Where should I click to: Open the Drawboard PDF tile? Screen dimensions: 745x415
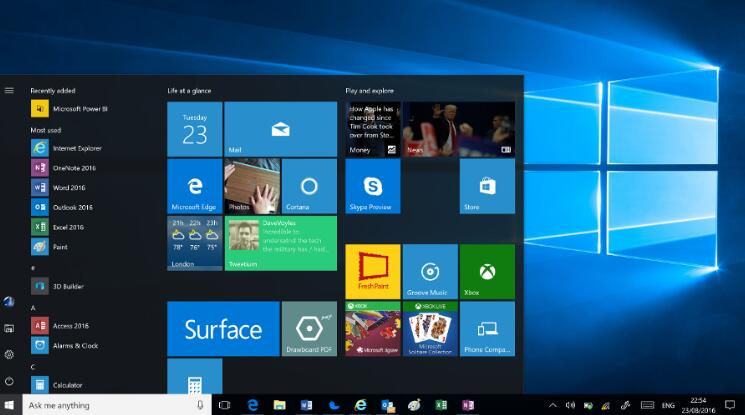309,329
